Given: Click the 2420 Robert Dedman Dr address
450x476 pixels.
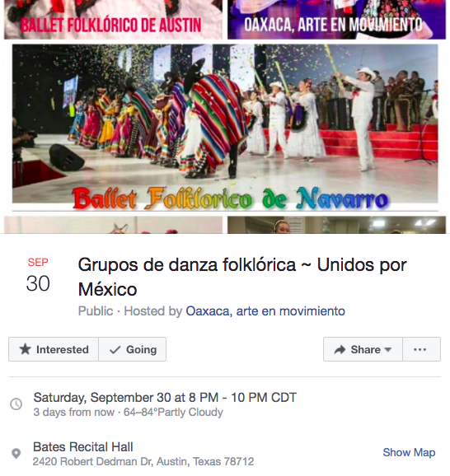Looking at the screenshot, I should point(143,461).
